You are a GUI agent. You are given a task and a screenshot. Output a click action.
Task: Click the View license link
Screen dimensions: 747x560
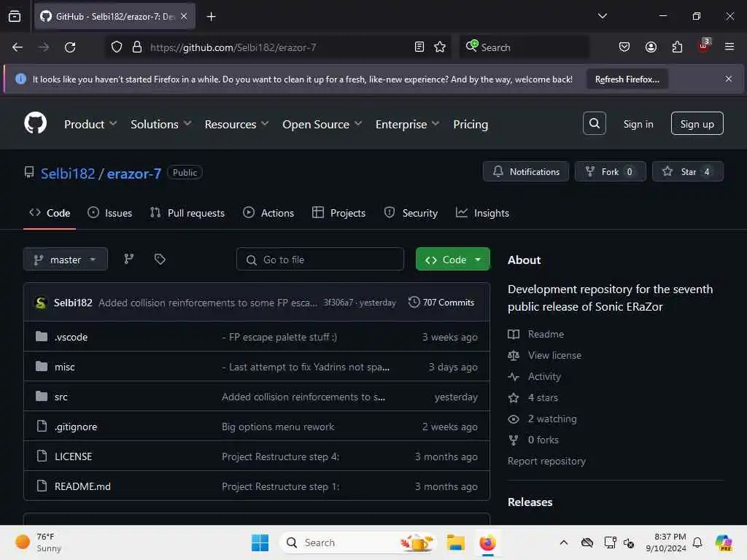tap(554, 355)
